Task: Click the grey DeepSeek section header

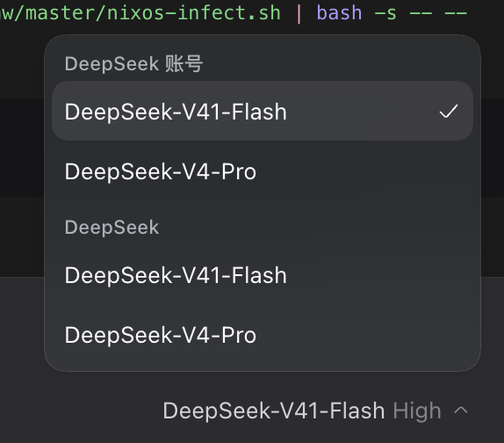Action: click(112, 228)
